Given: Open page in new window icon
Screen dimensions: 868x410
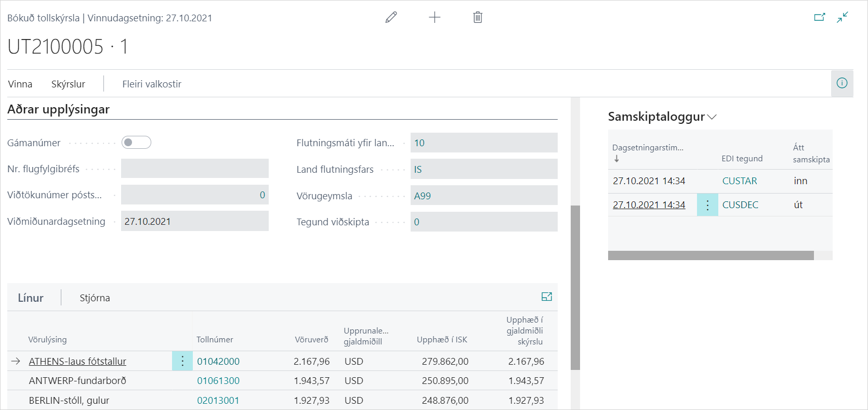Looking at the screenshot, I should pyautogui.click(x=820, y=18).
